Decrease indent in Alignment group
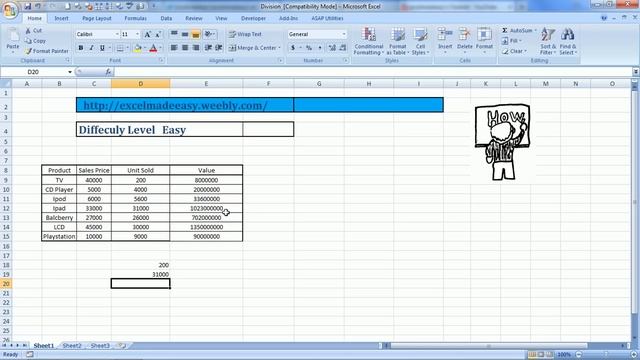Viewport: 640px width, 360px height. 208,48
